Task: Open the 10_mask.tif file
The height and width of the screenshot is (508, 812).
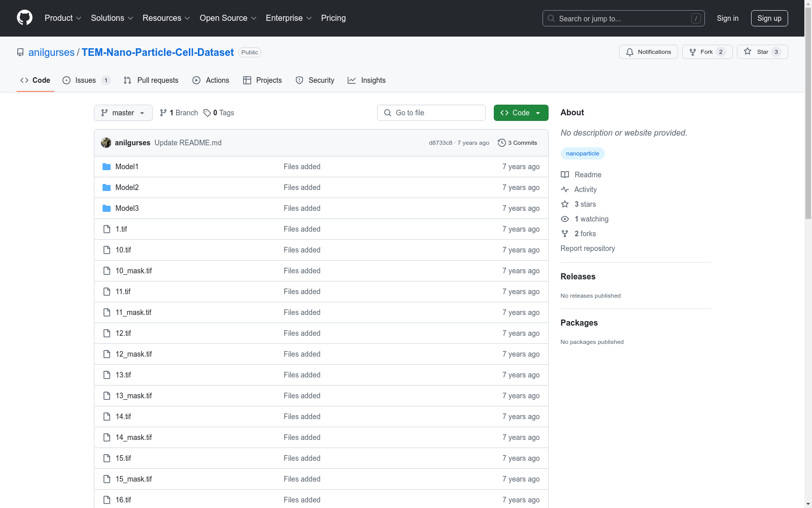Action: coord(133,271)
